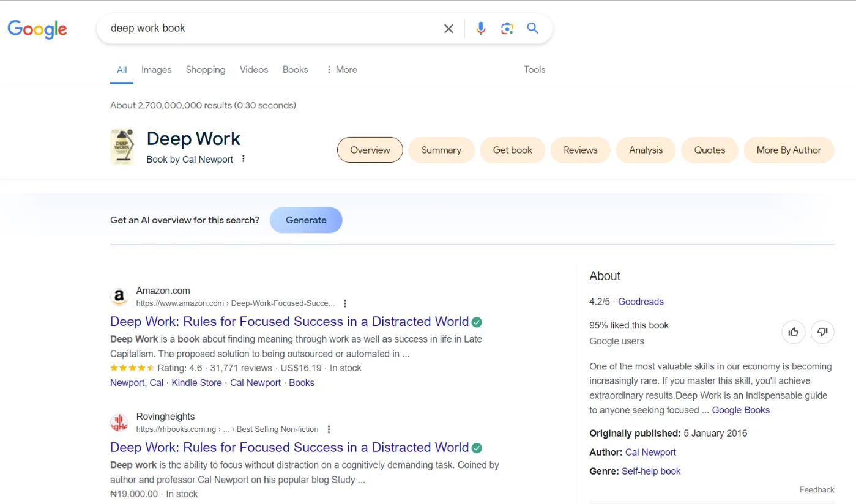Click the author Cal Newport link in About

coord(650,453)
